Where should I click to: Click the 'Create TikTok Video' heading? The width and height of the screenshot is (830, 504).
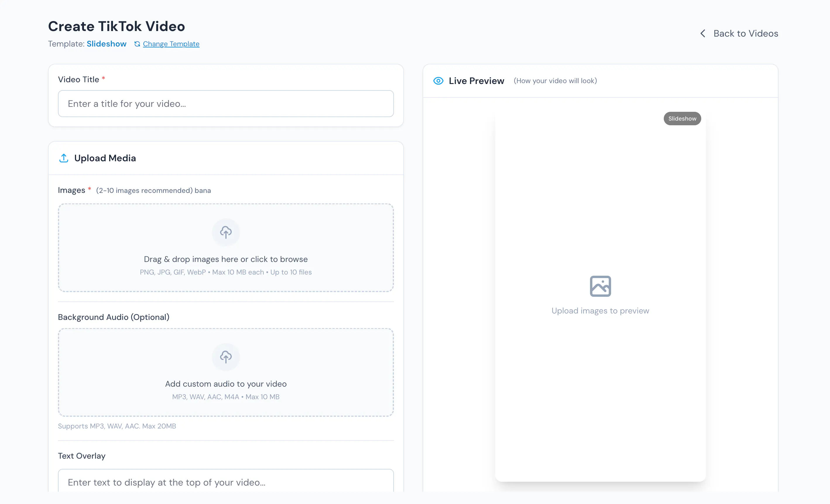[x=116, y=26]
